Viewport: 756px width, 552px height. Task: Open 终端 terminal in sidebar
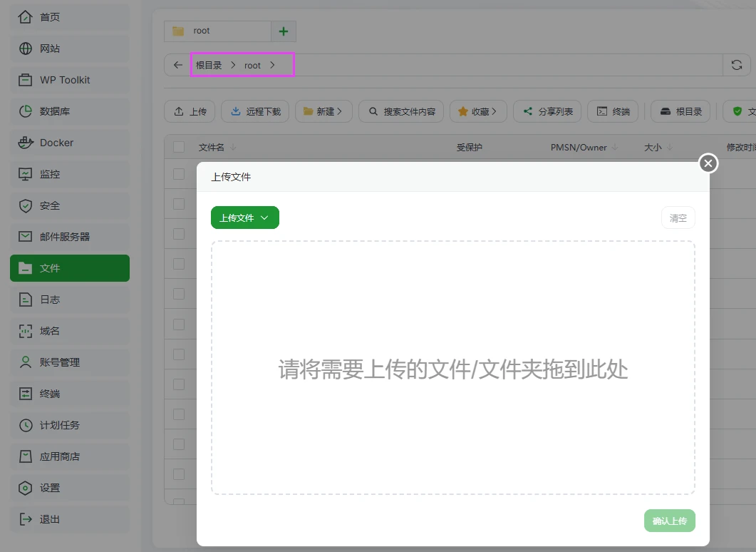tap(69, 394)
